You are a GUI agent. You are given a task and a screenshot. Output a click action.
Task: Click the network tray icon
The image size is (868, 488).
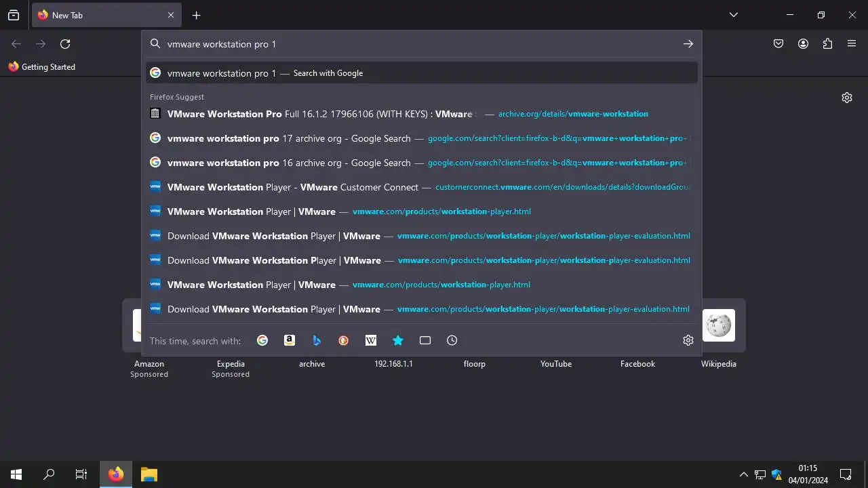click(760, 474)
